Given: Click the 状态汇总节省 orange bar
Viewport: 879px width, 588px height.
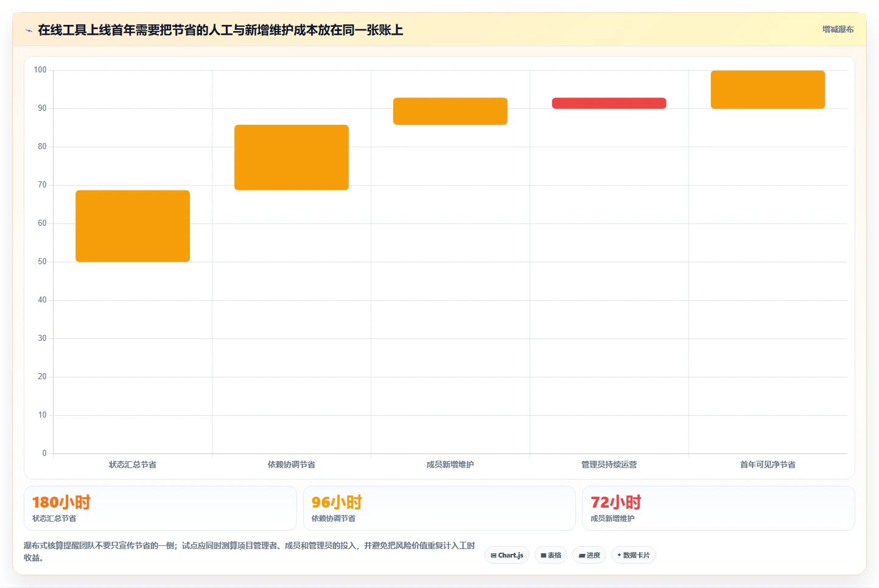Looking at the screenshot, I should pos(133,226).
